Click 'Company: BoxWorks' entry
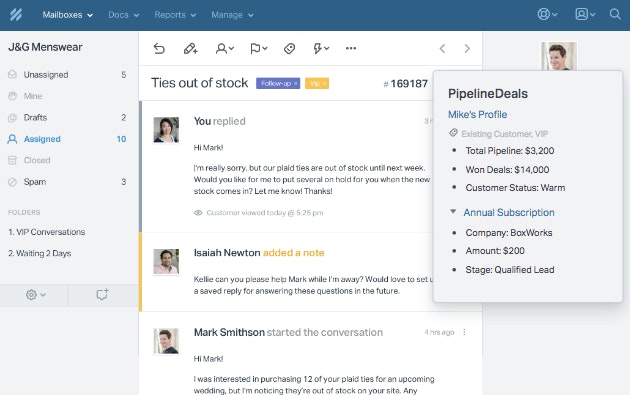 (509, 233)
